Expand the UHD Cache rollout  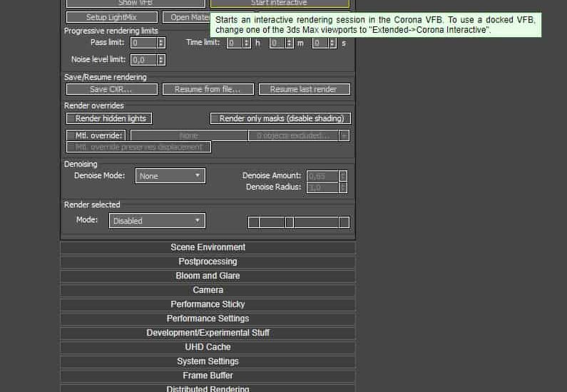208,347
